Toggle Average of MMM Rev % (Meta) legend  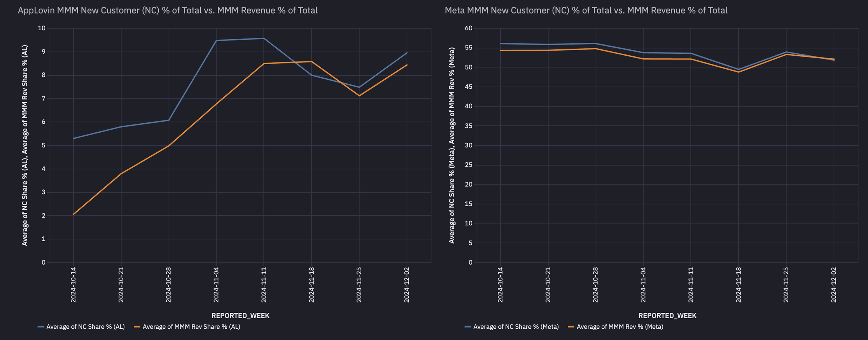click(x=616, y=327)
